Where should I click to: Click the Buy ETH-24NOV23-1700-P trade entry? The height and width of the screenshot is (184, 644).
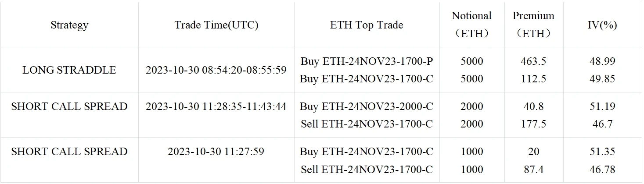367,61
